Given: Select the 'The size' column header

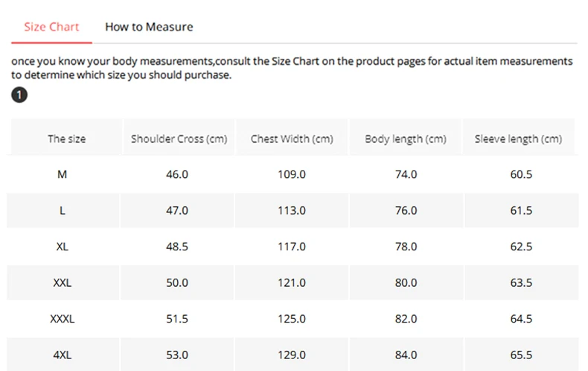Looking at the screenshot, I should point(66,139).
